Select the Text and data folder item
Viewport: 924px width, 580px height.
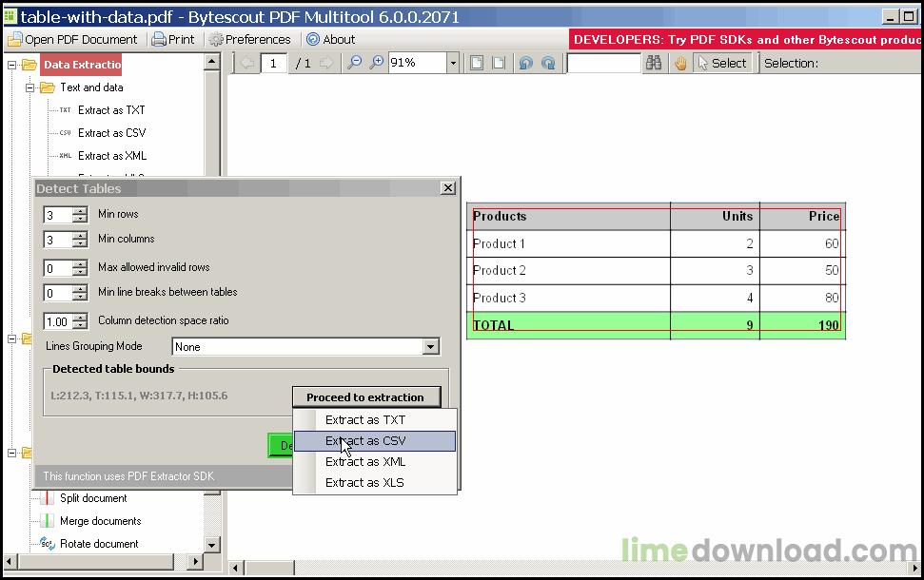(x=91, y=87)
